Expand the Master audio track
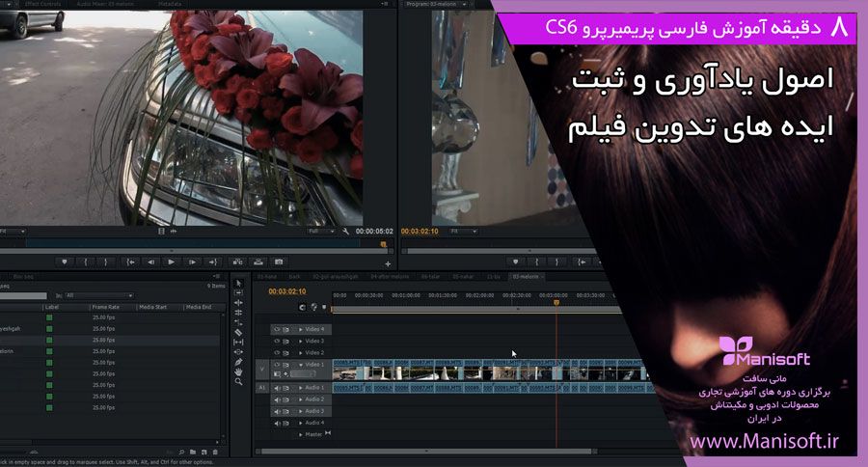The height and width of the screenshot is (467, 868). 301,434
